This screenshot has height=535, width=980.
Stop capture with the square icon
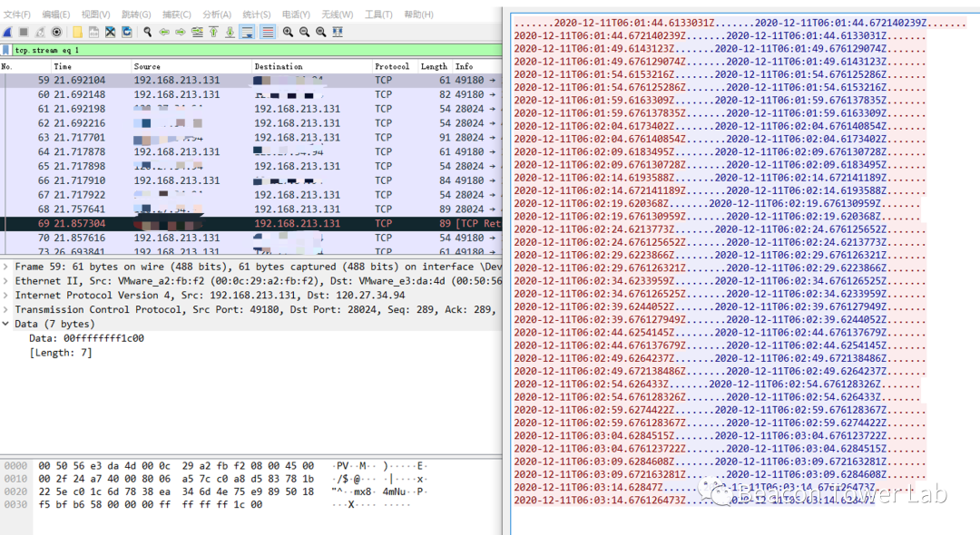click(x=24, y=32)
